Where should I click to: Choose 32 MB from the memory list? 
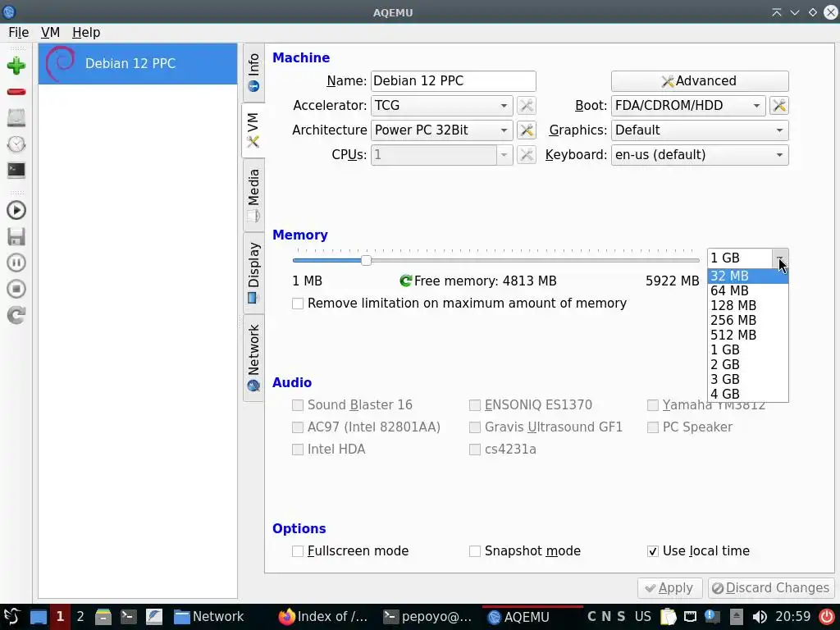click(x=748, y=276)
